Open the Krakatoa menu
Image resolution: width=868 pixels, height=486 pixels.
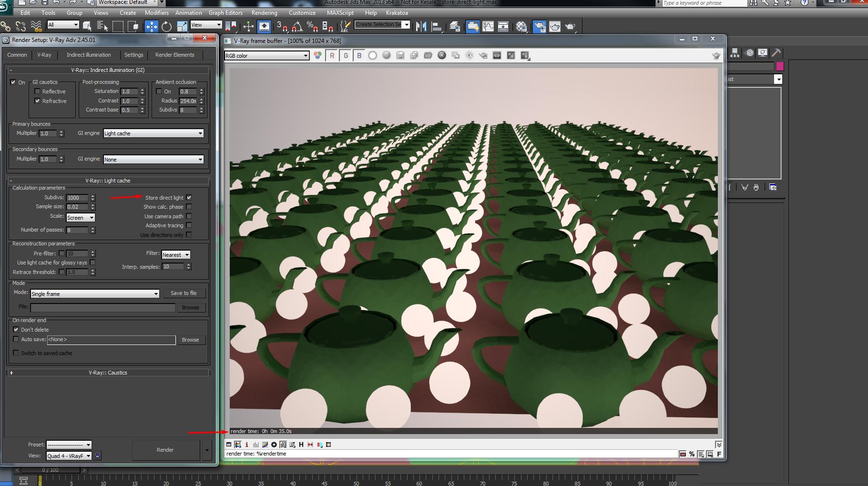(x=397, y=13)
